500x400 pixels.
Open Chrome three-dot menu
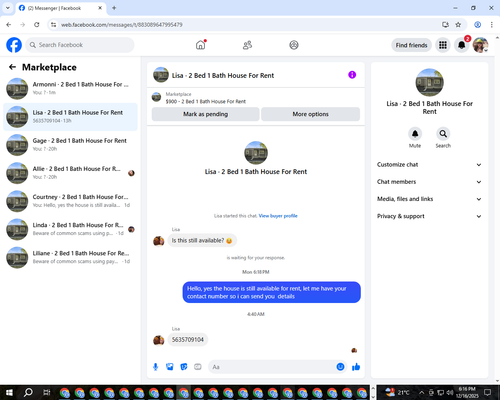click(x=492, y=25)
